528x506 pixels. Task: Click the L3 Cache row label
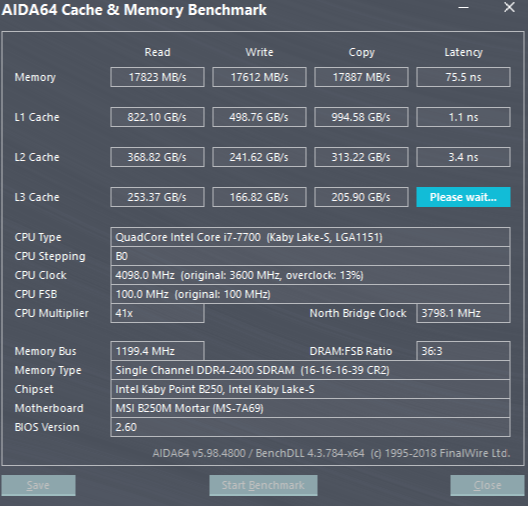37,197
